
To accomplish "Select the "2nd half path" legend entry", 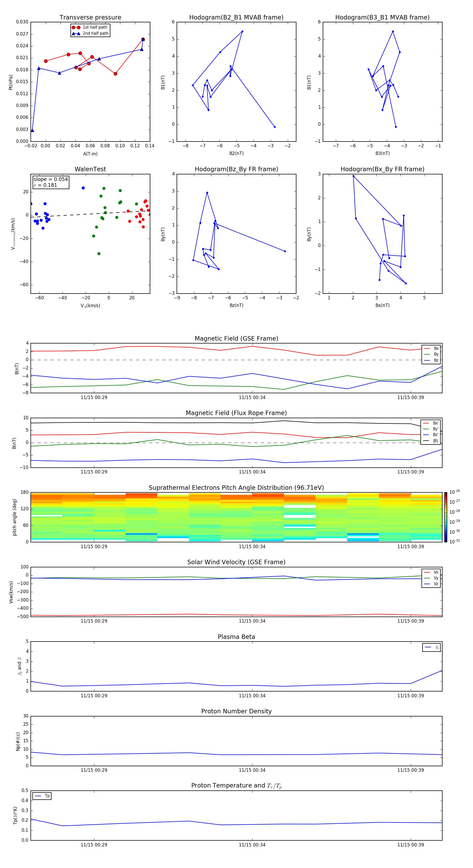I will point(90,33).
